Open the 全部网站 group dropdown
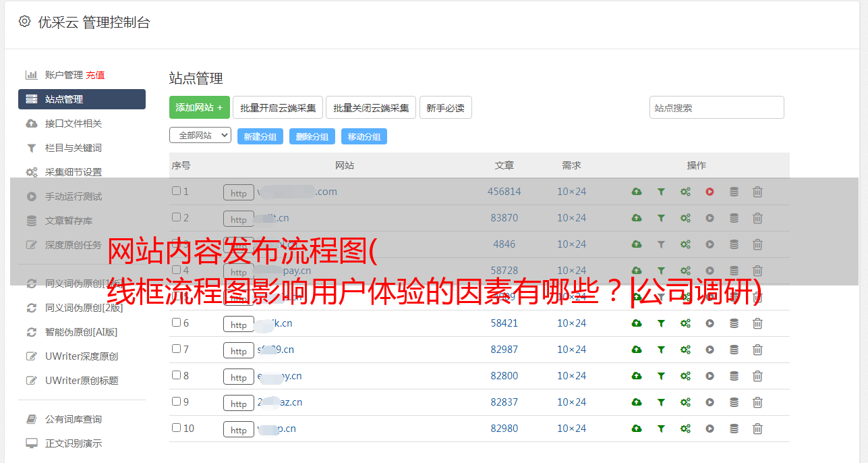The width and height of the screenshot is (868, 463). [200, 136]
